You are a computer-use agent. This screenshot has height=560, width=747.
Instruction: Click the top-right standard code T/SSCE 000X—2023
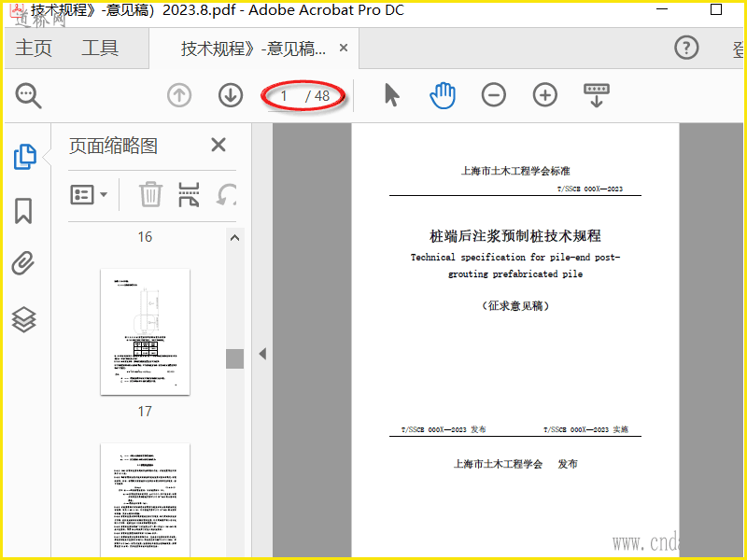tap(590, 189)
